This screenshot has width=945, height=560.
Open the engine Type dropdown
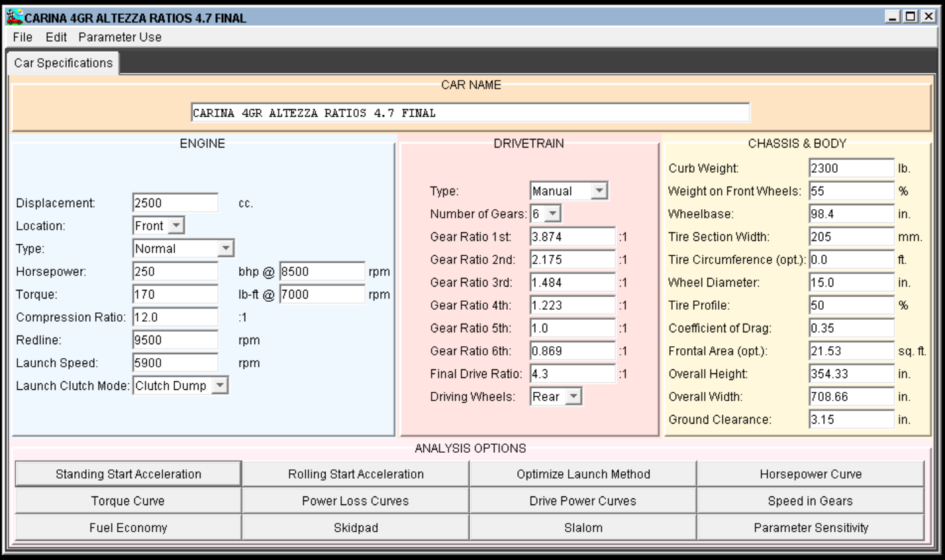tap(183, 249)
